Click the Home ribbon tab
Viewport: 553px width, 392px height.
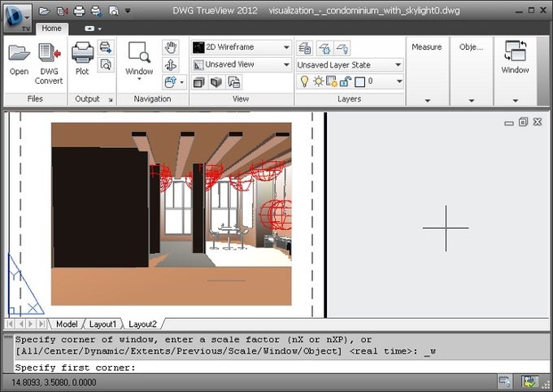pos(51,28)
